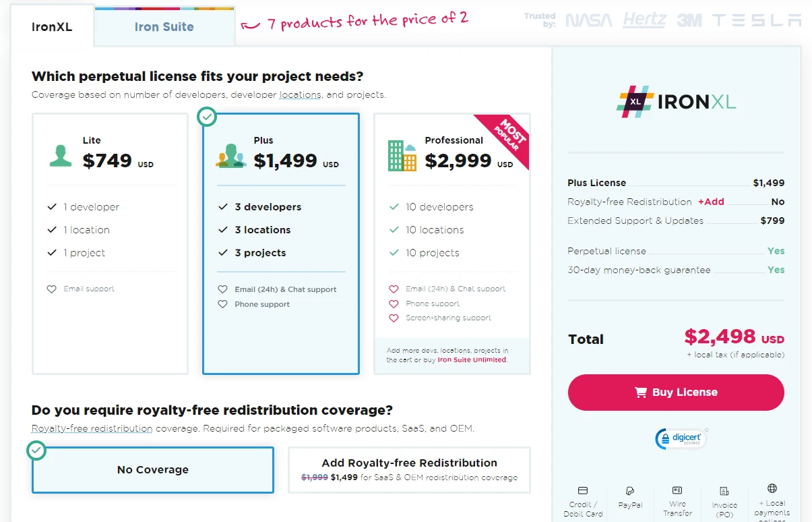Select the Lite $749 license card

tap(110, 243)
